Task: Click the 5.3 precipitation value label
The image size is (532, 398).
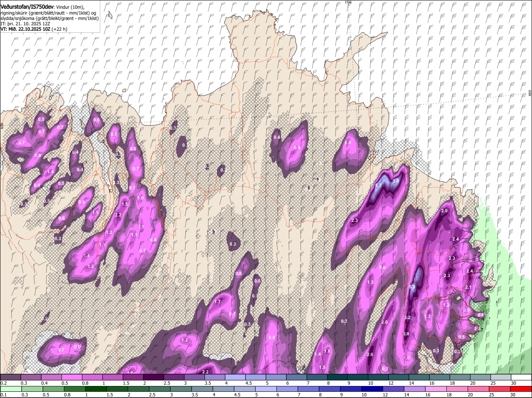Action: [412, 287]
